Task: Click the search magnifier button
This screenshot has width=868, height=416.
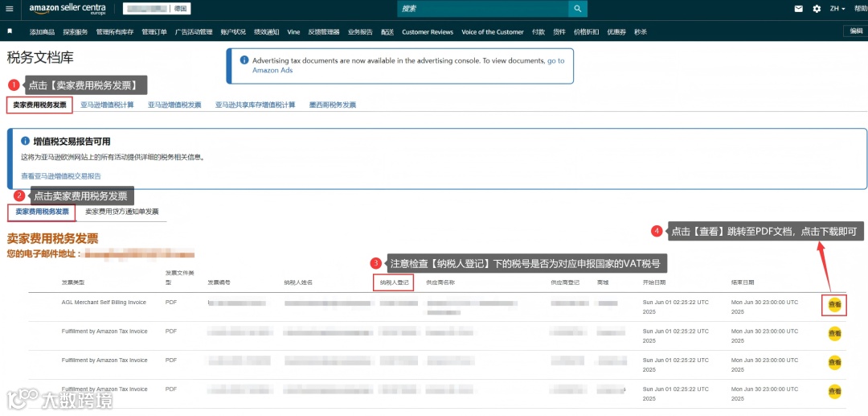Action: pos(577,8)
